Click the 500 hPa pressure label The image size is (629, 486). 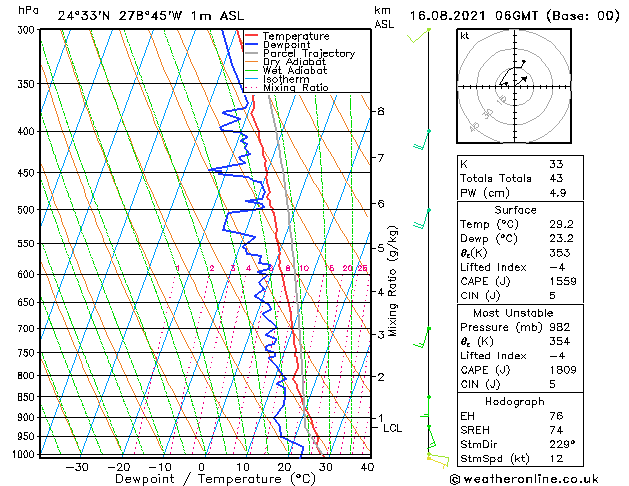[28, 209]
